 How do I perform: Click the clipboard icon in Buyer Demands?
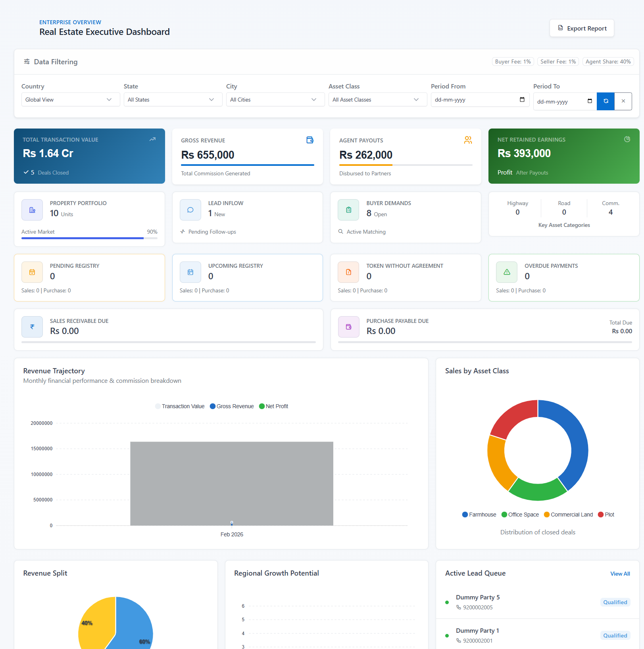[x=348, y=210]
